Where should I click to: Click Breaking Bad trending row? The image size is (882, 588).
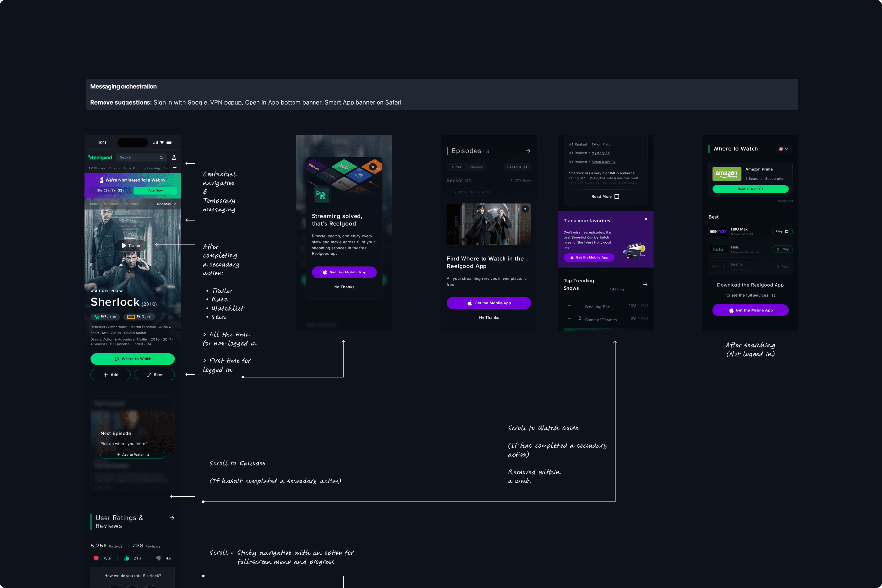(x=606, y=306)
